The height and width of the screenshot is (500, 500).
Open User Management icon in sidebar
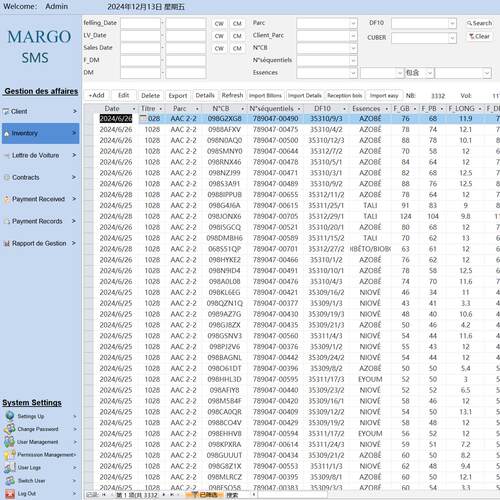tap(9, 442)
